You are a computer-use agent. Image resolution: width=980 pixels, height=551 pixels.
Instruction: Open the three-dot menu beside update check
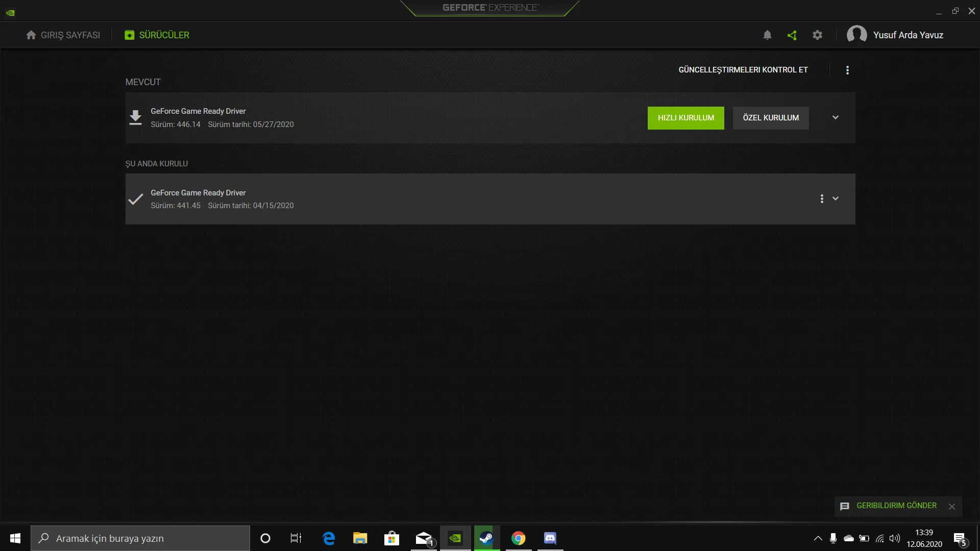[x=847, y=70]
